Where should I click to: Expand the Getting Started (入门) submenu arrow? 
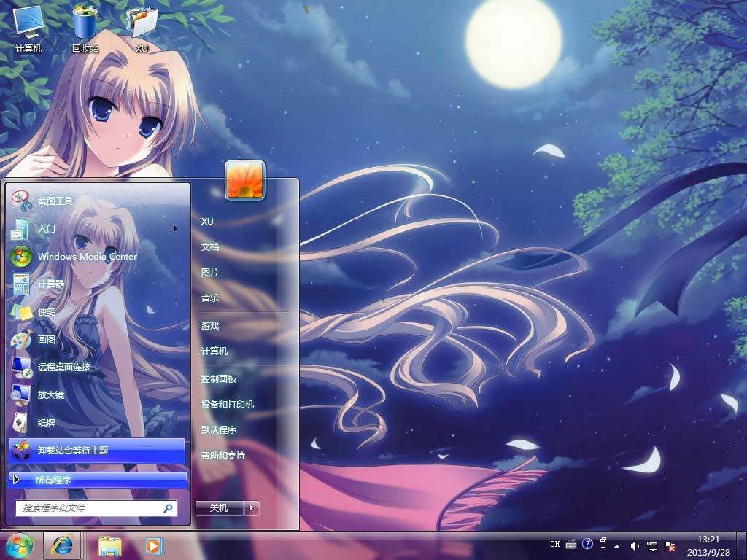coord(176,228)
